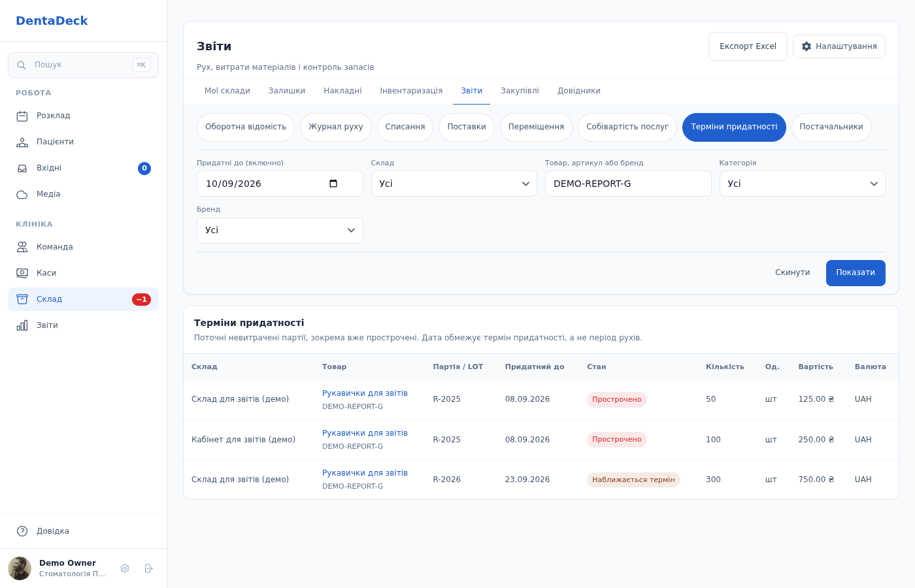915x588 pixels.
Task: Click the Команда team icon
Action: point(22,247)
